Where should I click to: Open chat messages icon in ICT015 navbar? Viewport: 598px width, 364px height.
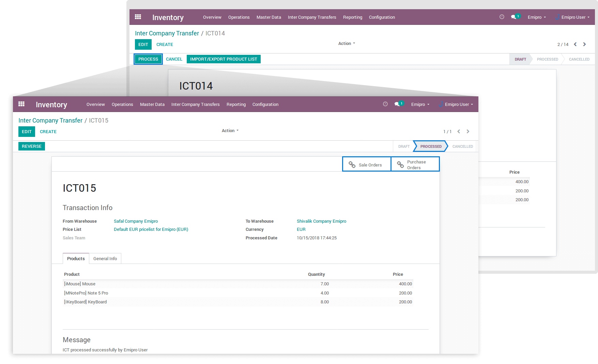click(x=397, y=104)
